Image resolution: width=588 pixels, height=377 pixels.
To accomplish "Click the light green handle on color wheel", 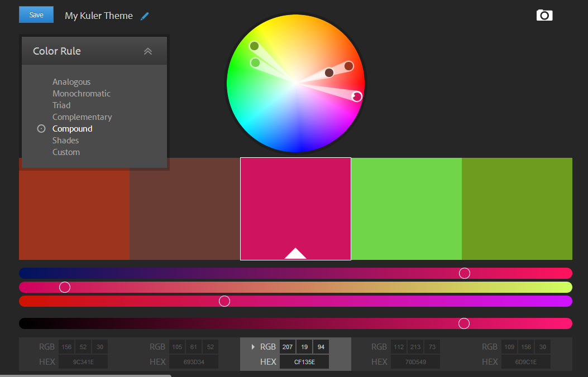I will tap(256, 62).
